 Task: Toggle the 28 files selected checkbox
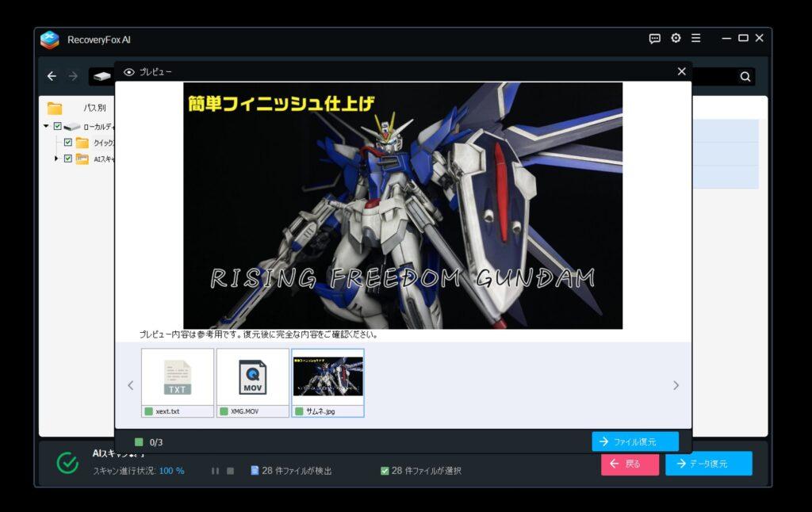pyautogui.click(x=385, y=471)
